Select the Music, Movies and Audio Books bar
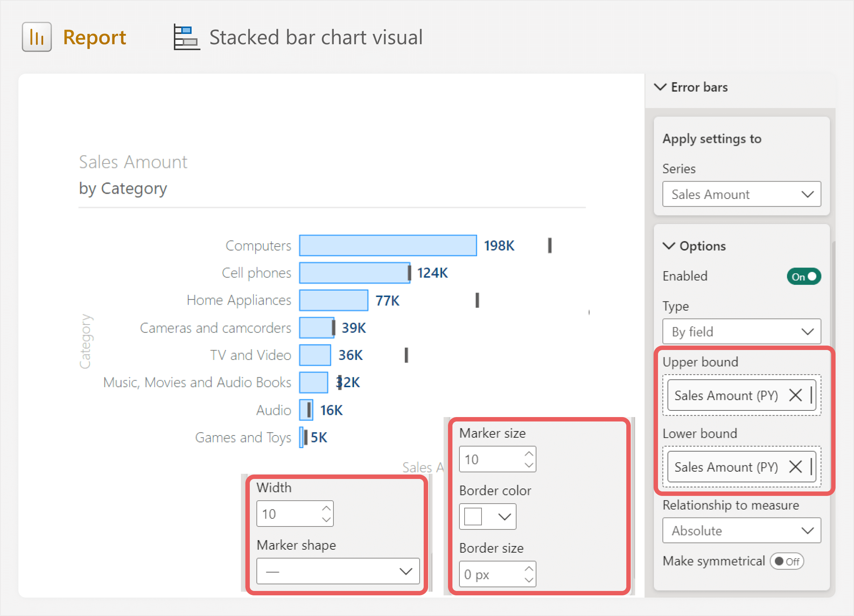 point(313,382)
